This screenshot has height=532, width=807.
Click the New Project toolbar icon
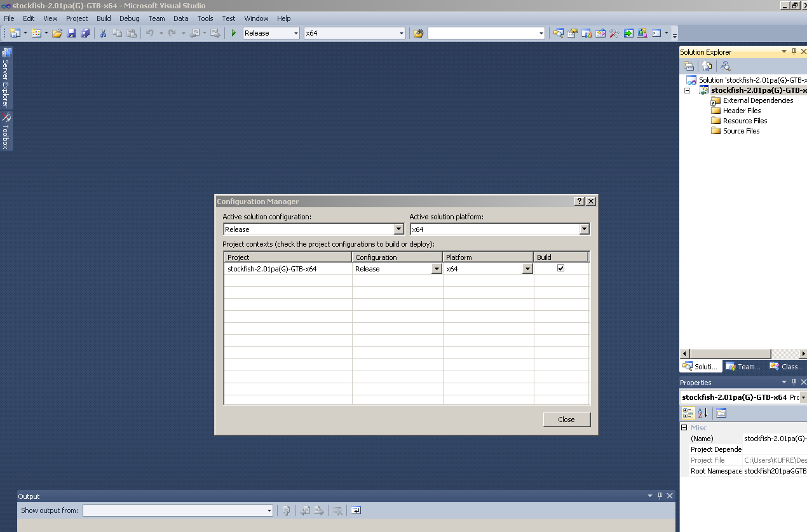pos(15,33)
